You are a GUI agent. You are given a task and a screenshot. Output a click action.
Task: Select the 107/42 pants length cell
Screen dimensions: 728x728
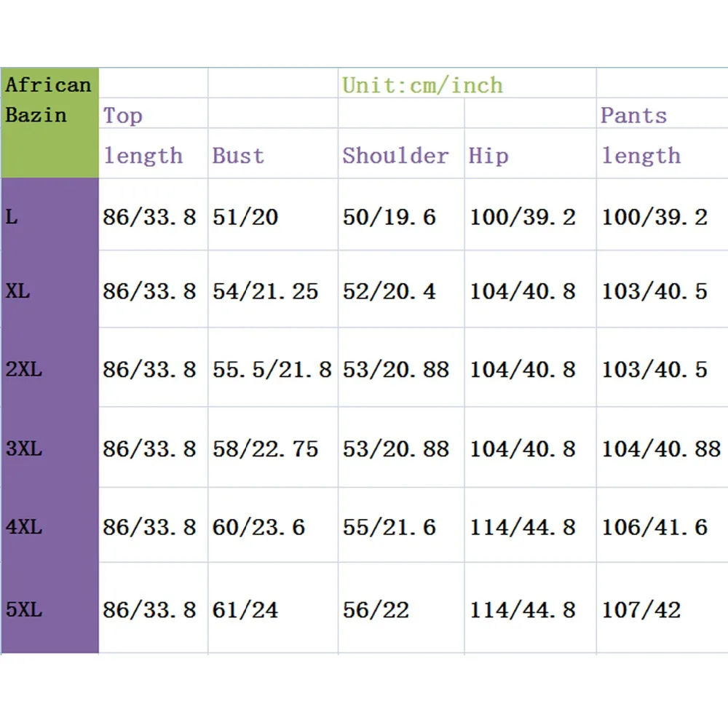641,610
